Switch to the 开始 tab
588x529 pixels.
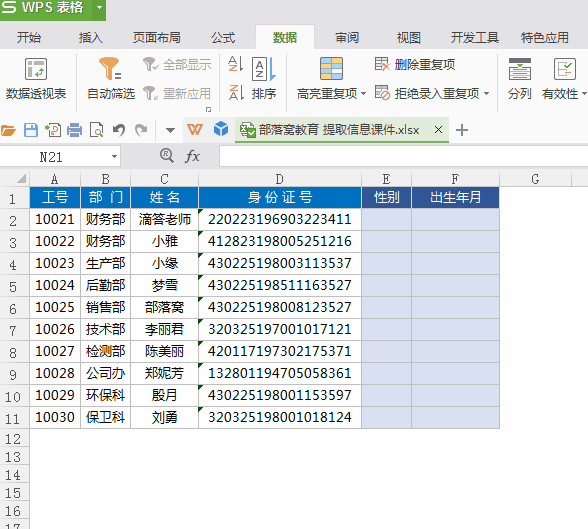29,37
